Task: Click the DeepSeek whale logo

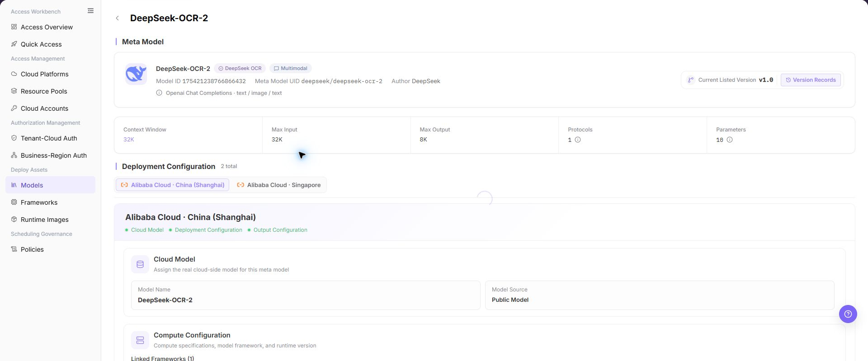Action: tap(136, 74)
